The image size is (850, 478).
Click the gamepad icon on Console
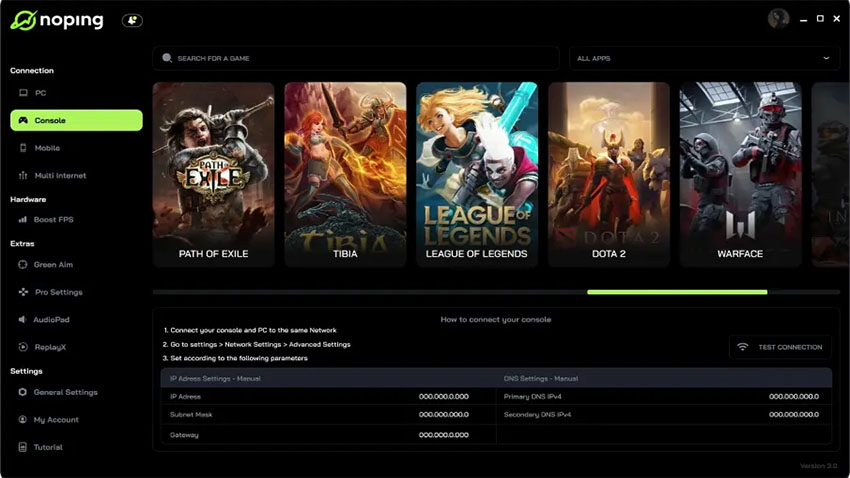tap(23, 120)
